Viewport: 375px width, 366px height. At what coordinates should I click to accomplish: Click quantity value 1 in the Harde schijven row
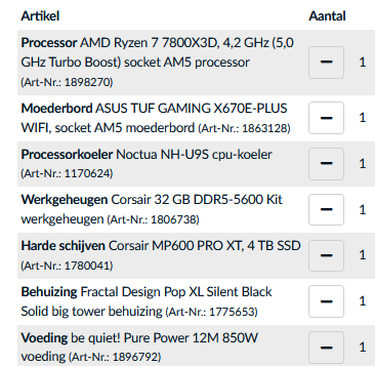(x=362, y=255)
